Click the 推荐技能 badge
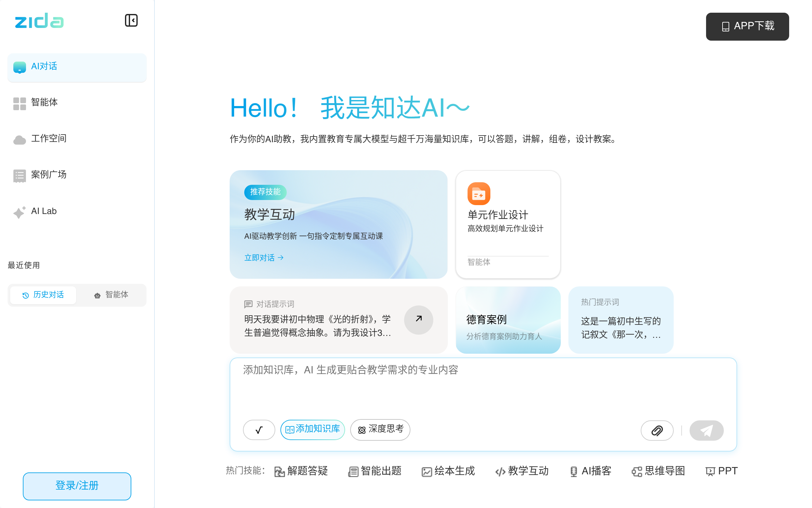 point(265,192)
